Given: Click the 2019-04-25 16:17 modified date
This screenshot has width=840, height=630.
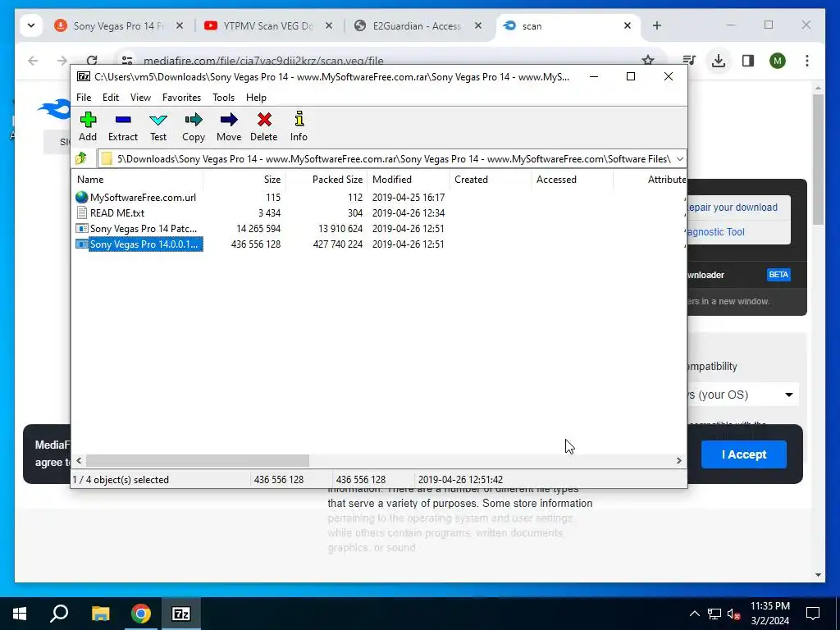Looking at the screenshot, I should [409, 198].
